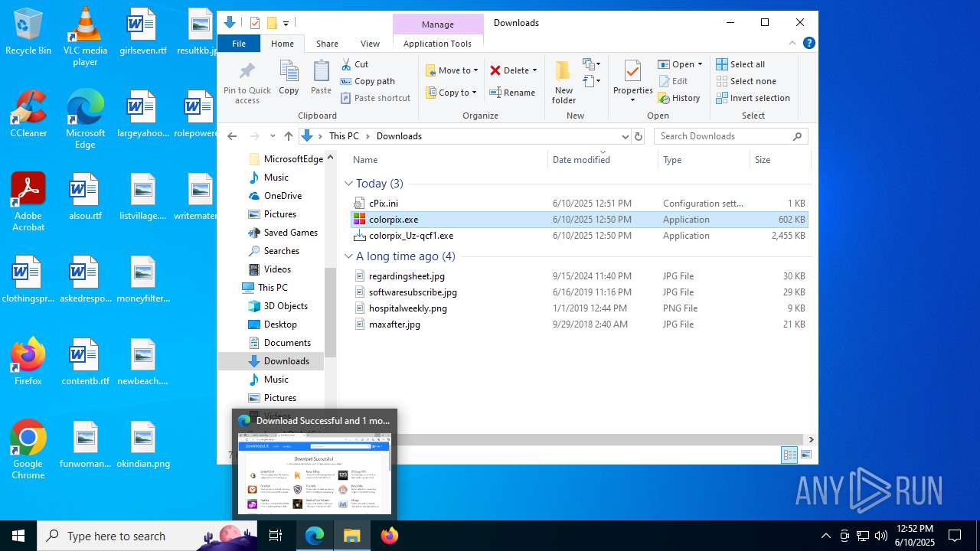Select regardingsheet.jpg file

click(579, 276)
